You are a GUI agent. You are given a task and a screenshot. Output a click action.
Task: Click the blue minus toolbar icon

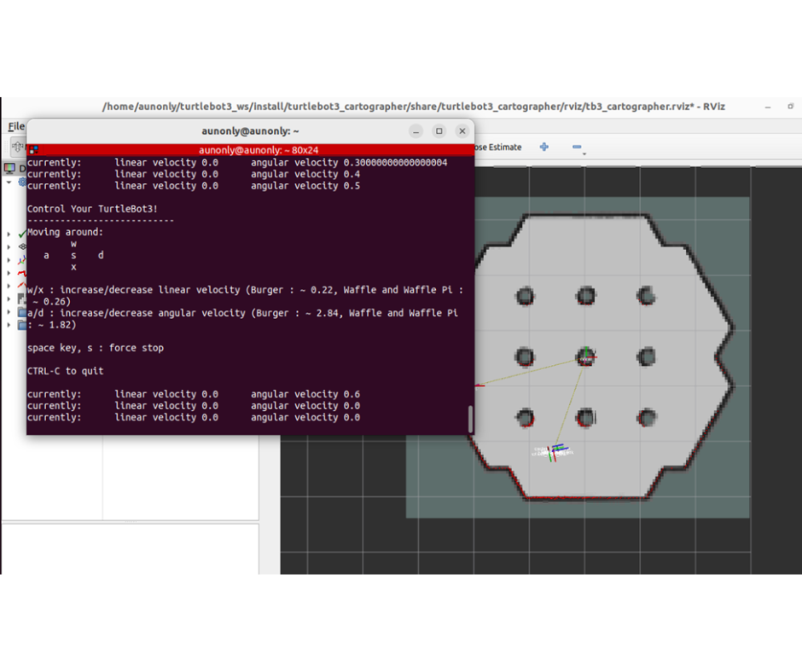(576, 147)
